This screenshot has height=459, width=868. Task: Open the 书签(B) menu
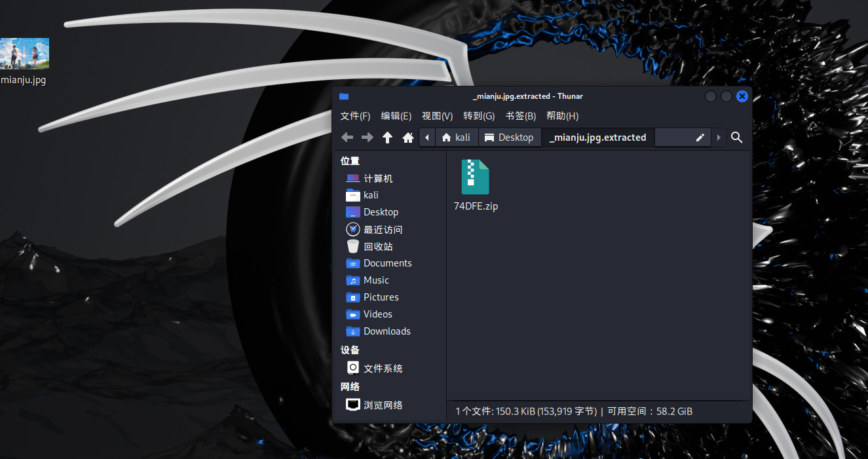521,116
